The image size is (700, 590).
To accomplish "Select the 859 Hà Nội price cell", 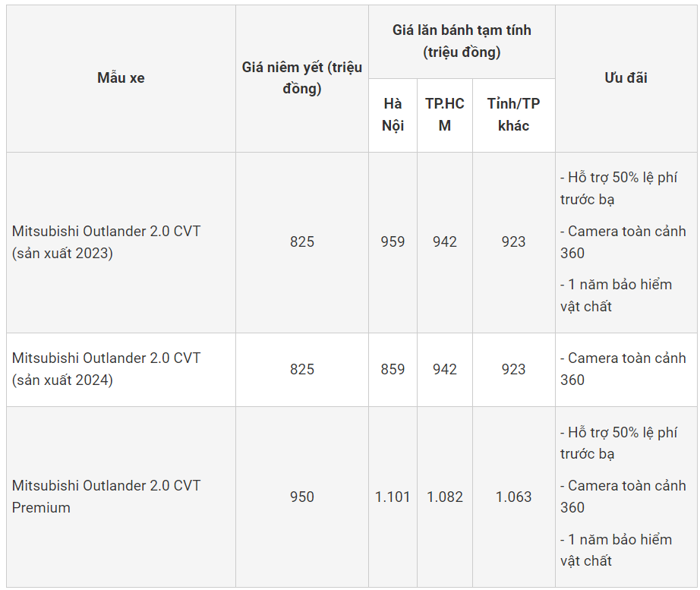I will click(393, 369).
